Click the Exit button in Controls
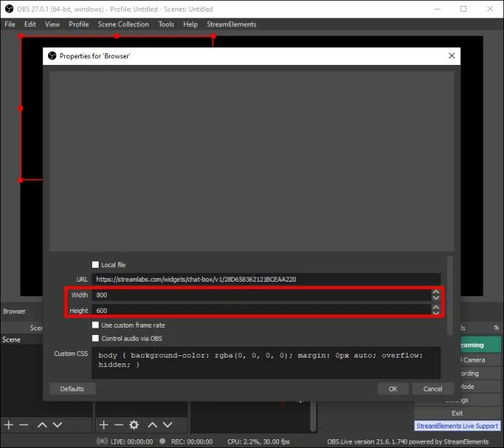 tap(457, 413)
